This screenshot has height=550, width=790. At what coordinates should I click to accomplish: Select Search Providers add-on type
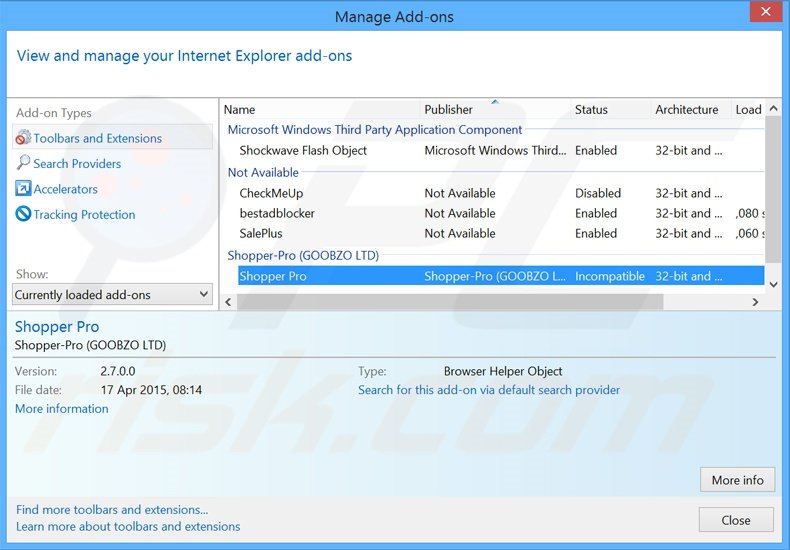(x=77, y=163)
